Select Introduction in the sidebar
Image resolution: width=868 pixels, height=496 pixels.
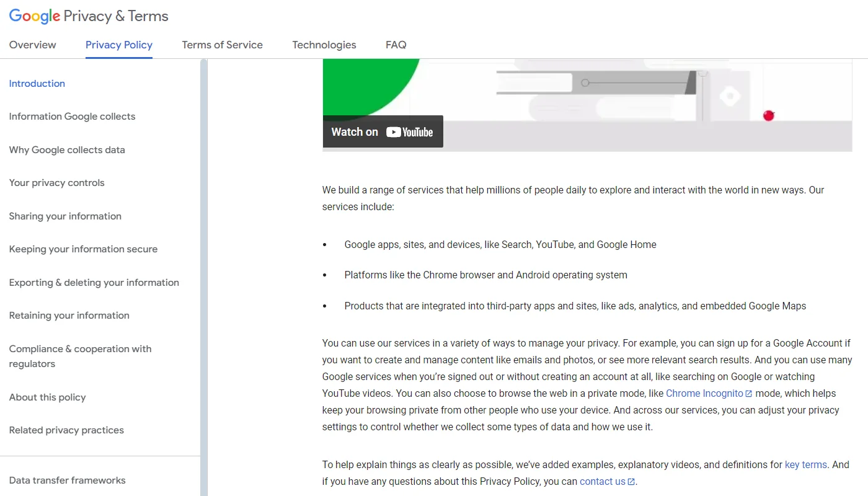pos(37,83)
